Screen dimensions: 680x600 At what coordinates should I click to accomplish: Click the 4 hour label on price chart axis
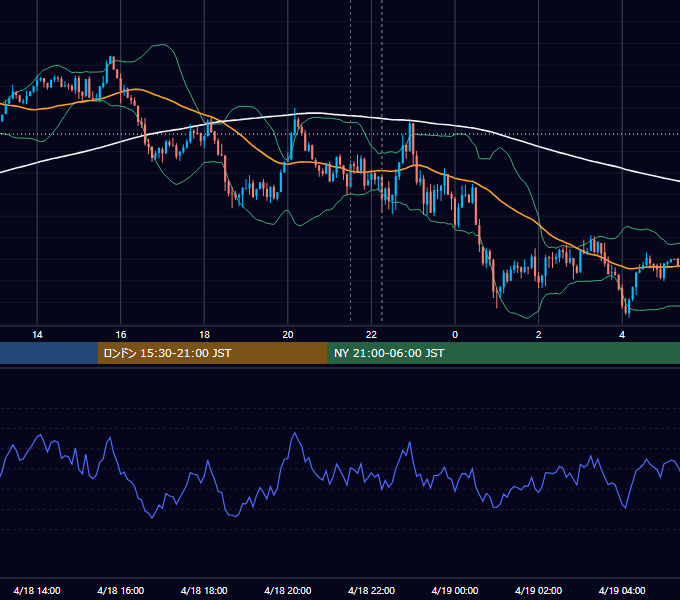pyautogui.click(x=622, y=335)
